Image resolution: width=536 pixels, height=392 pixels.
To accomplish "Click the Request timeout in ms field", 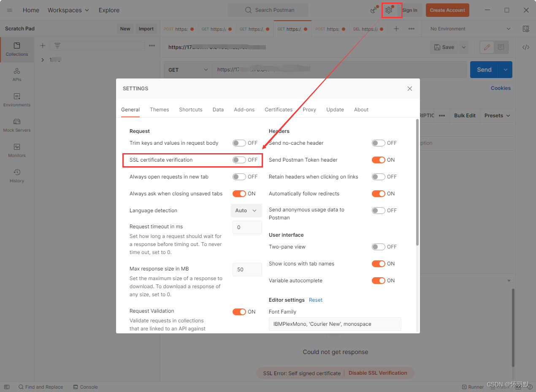I will click(x=247, y=227).
